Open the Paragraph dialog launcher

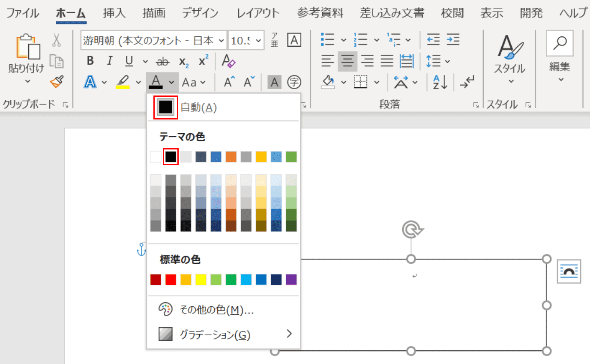coord(476,105)
